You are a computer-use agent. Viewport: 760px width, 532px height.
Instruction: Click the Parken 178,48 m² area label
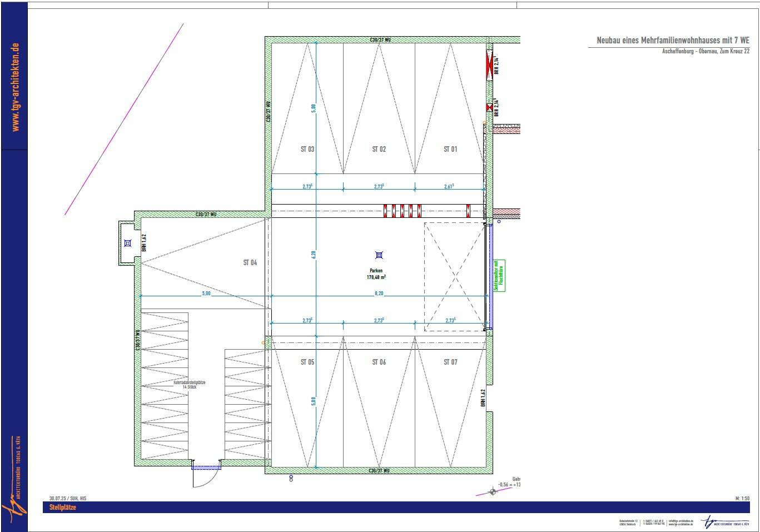point(377,274)
